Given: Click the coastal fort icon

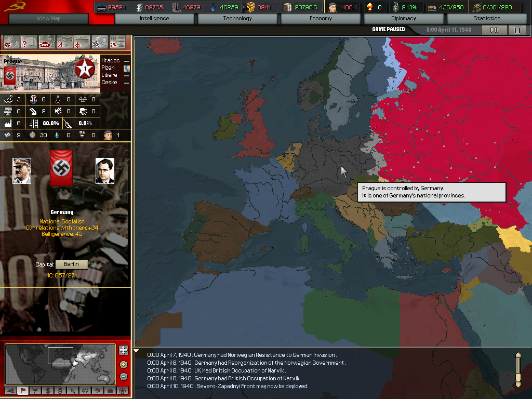Looking at the screenshot, I should tap(83, 111).
